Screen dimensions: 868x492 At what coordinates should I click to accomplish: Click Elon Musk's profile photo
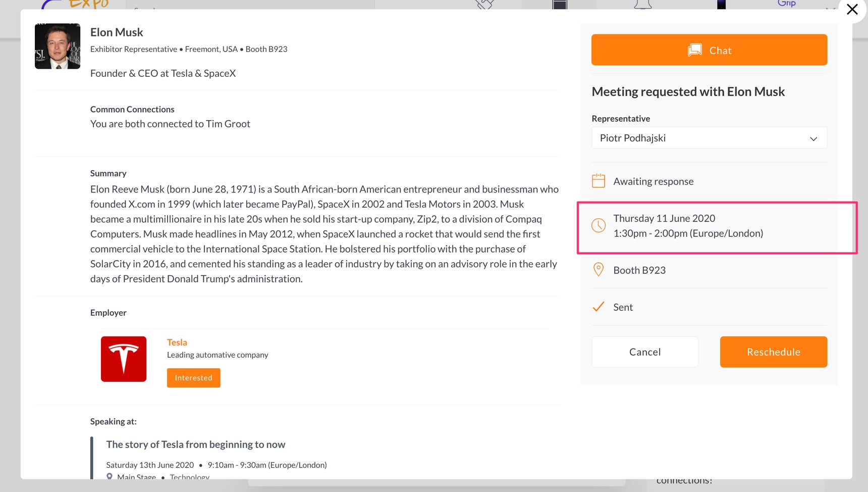[58, 46]
